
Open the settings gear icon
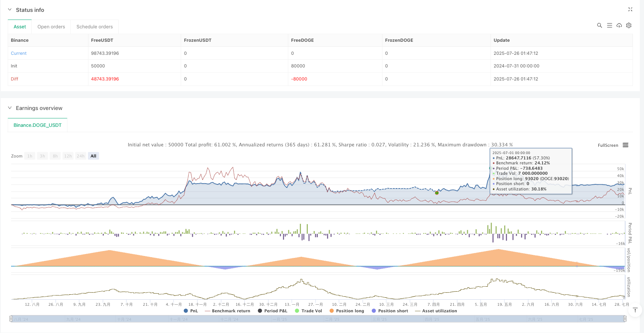click(629, 25)
